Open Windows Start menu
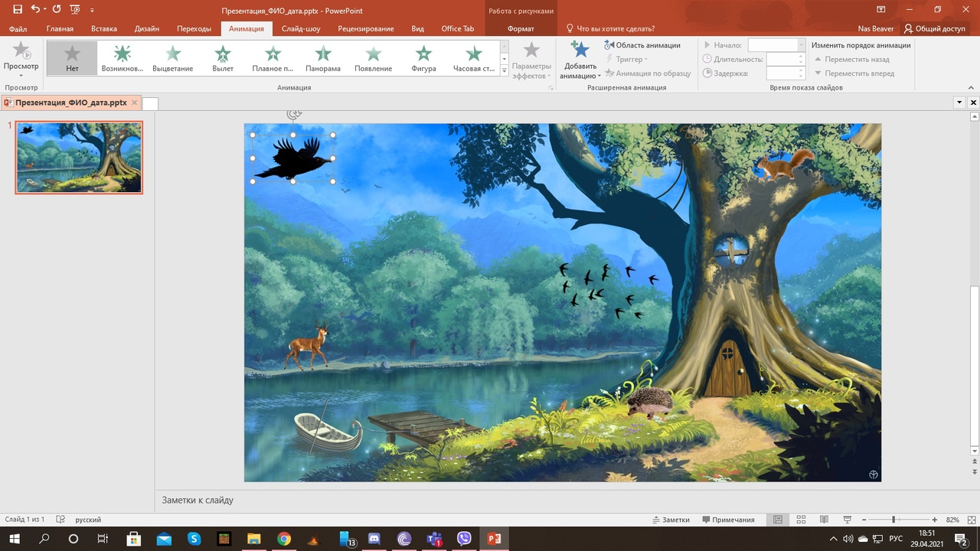Image resolution: width=980 pixels, height=551 pixels. pyautogui.click(x=15, y=539)
